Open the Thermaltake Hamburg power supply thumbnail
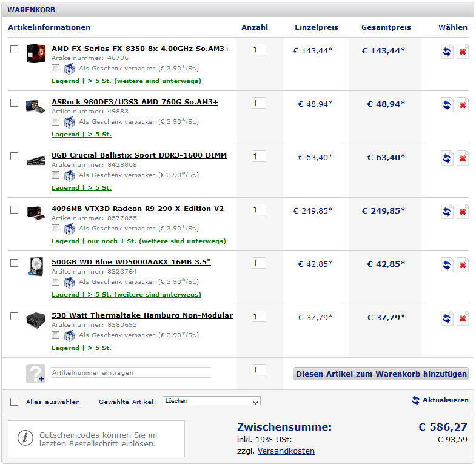This screenshot has height=464, width=476. 36,320
